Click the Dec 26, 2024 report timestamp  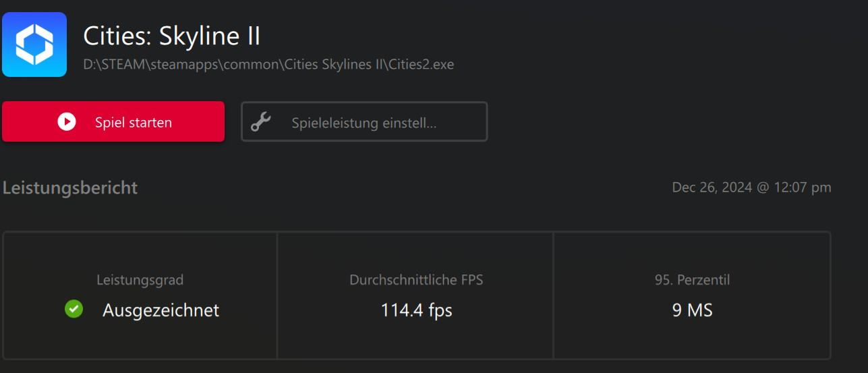tap(751, 188)
